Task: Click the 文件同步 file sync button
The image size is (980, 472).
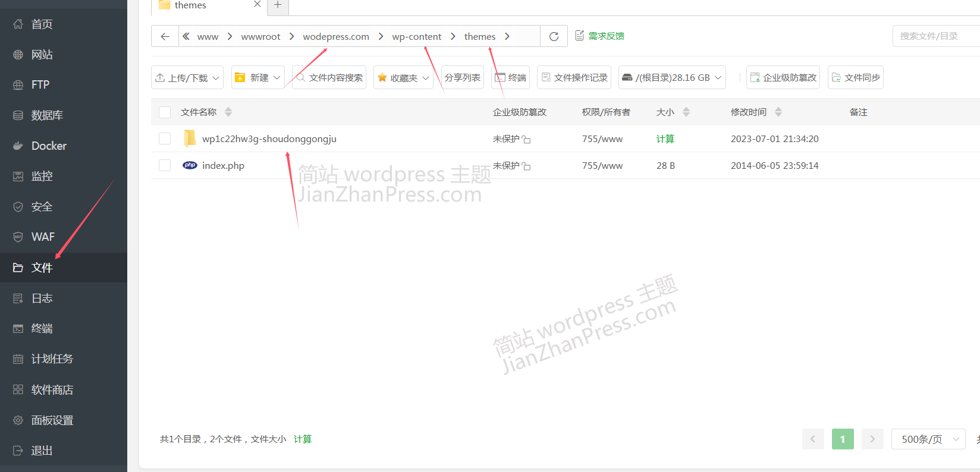Action: point(855,78)
